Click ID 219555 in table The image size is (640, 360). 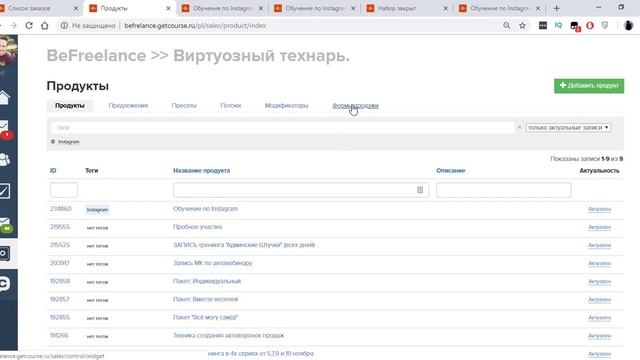tap(60, 227)
